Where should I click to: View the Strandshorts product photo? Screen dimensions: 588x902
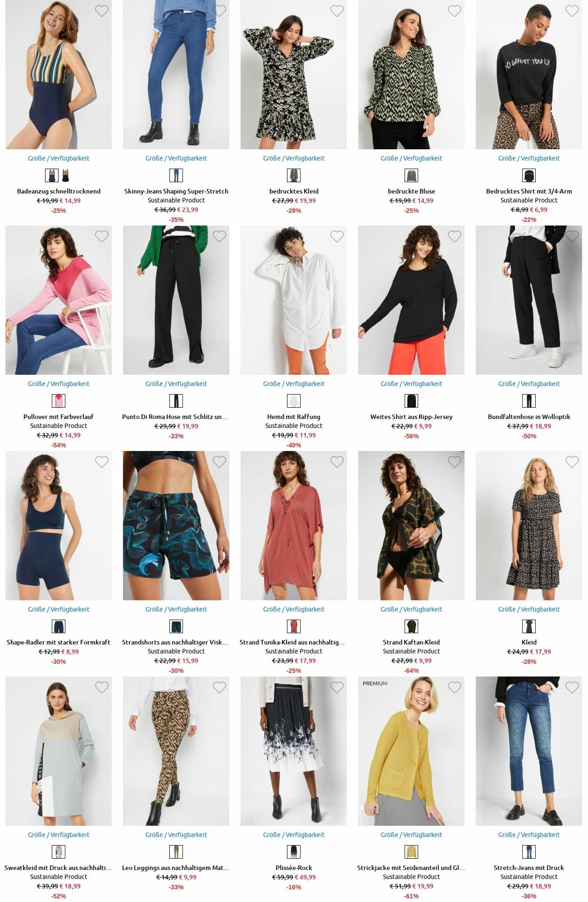click(176, 525)
